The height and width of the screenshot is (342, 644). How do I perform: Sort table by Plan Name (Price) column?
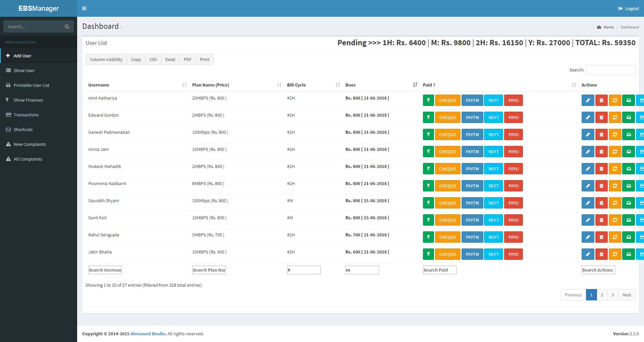(237, 85)
